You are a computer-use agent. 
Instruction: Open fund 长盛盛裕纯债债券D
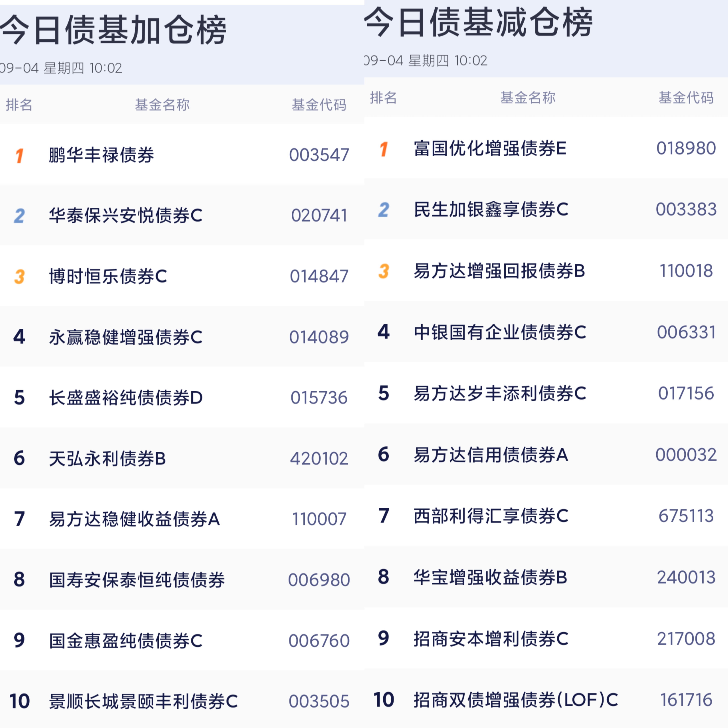click(x=126, y=398)
